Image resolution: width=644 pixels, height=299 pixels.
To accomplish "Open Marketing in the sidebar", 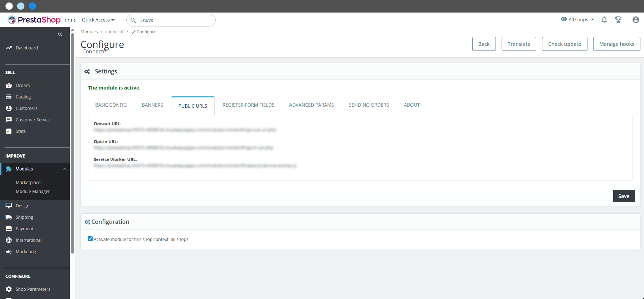I will pos(26,251).
